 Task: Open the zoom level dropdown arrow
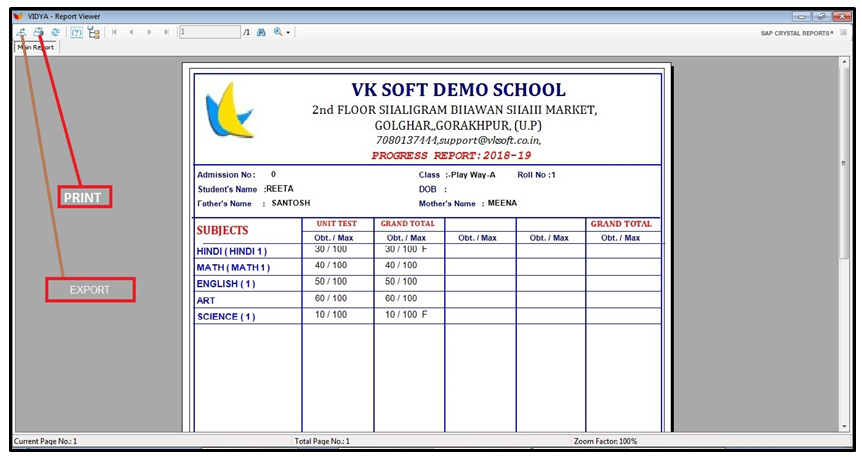(288, 33)
